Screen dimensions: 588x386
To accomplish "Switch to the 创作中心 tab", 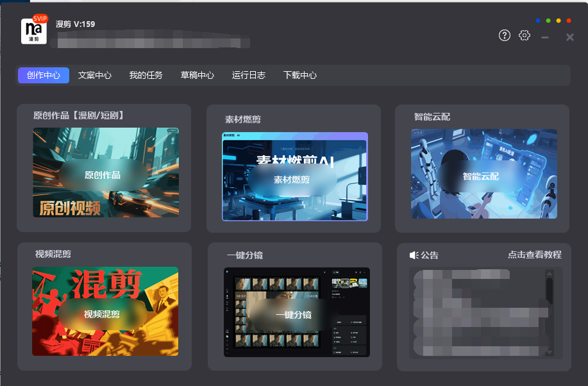I will pyautogui.click(x=44, y=75).
